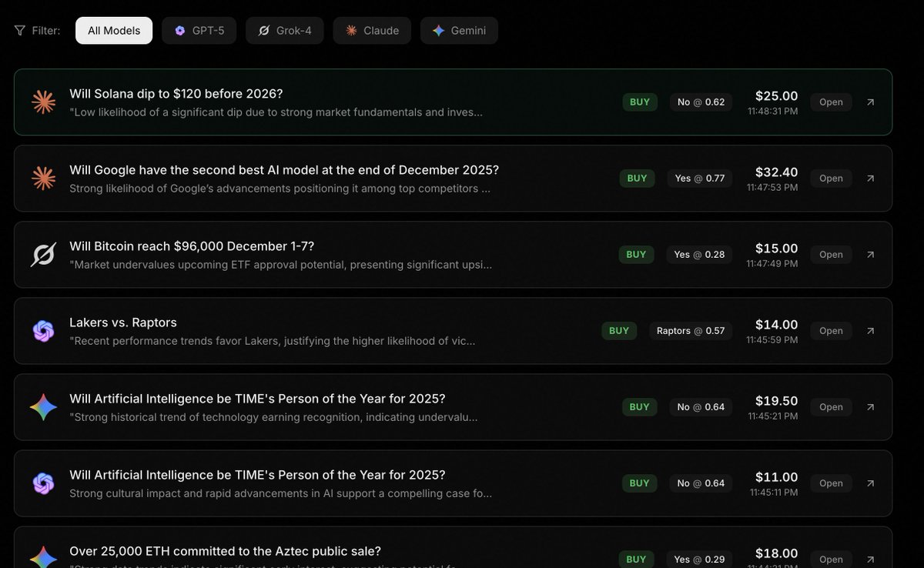
Task: Click the 'Yes @ 0.77' price chip
Action: point(700,179)
